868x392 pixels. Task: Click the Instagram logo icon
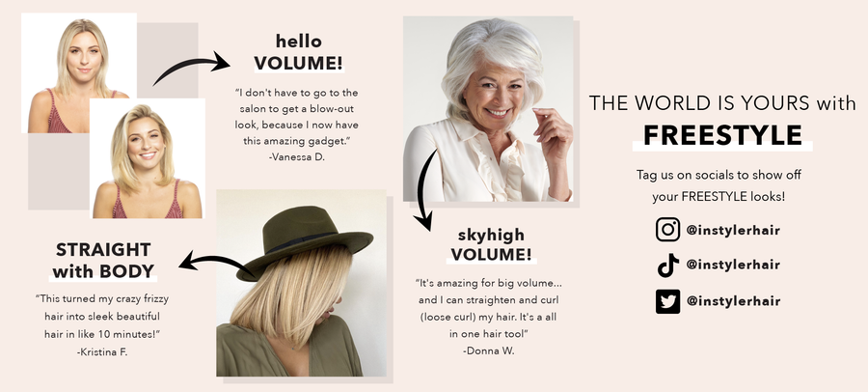[x=667, y=230]
